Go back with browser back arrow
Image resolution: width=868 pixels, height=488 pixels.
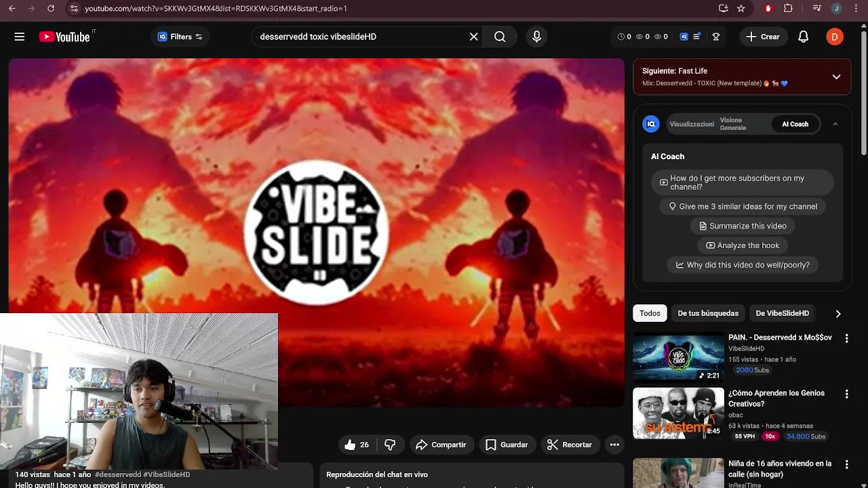tap(12, 8)
